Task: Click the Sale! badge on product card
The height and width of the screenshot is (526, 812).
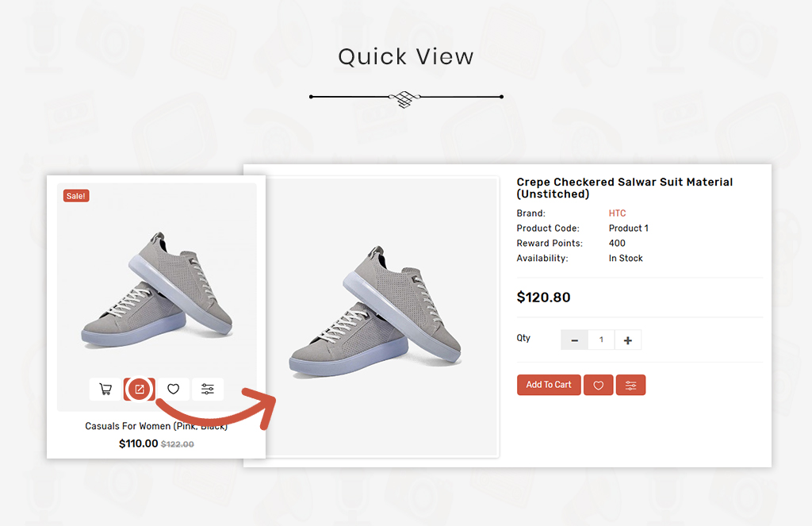Action: click(x=76, y=196)
